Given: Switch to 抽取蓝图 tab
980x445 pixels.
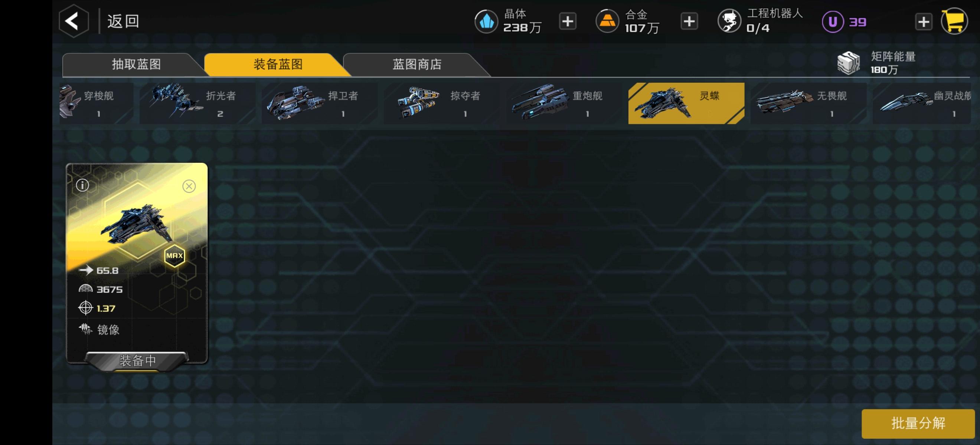Looking at the screenshot, I should tap(136, 64).
